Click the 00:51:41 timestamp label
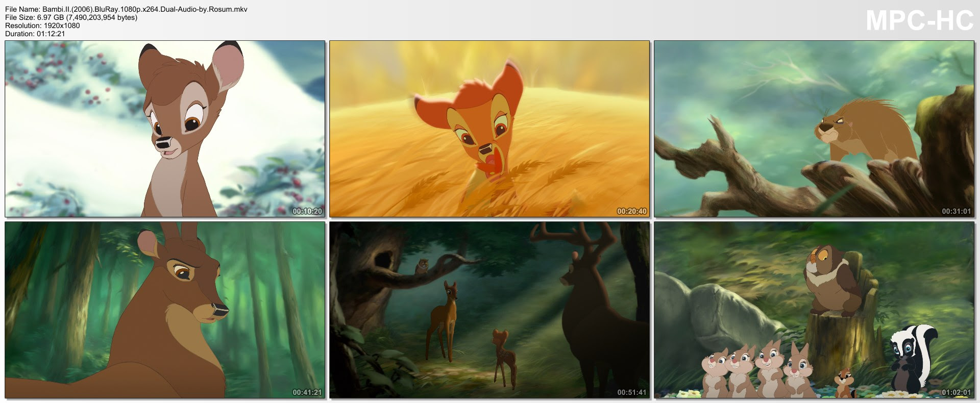980x403 pixels. [x=632, y=392]
